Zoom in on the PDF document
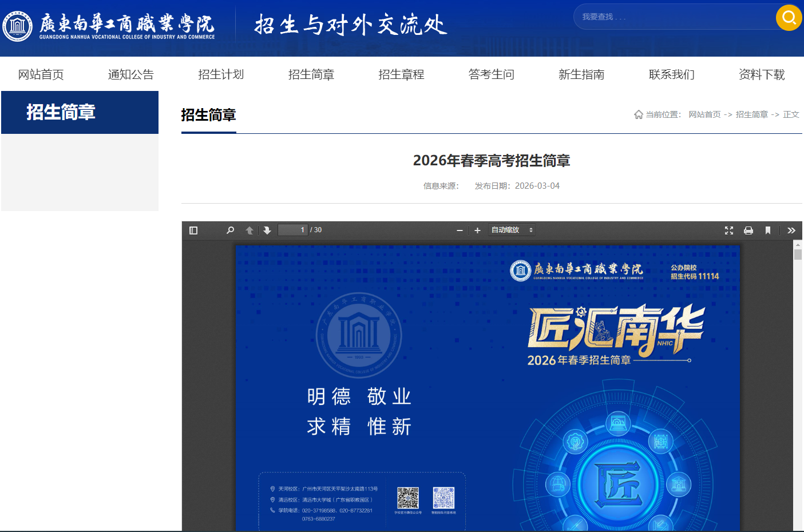Screen dimensions: 804x532 [477, 230]
